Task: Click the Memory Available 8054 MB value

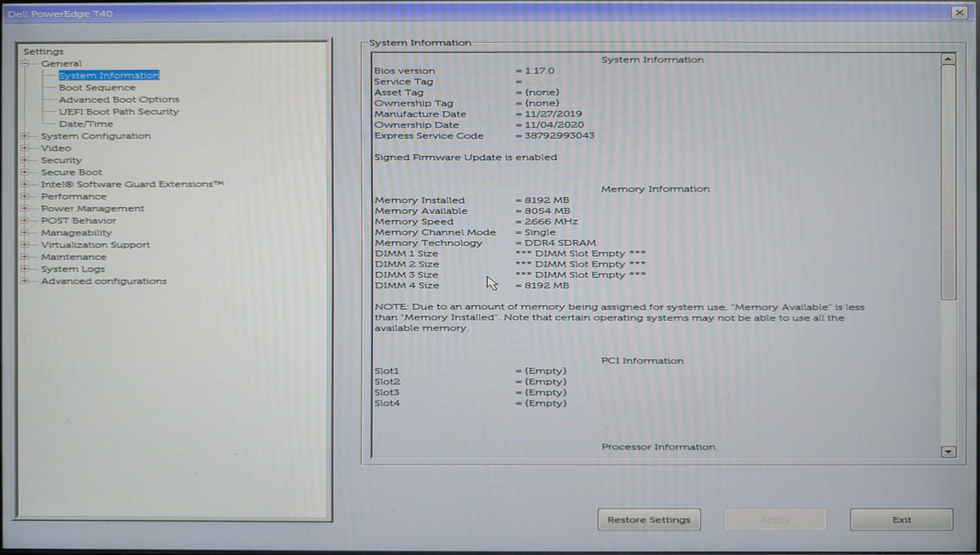Action: 548,211
